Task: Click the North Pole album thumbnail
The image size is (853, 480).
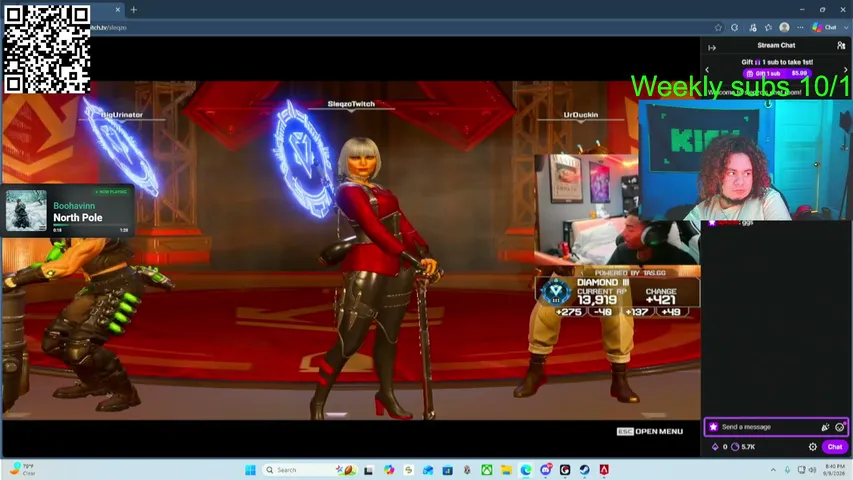Action: pyautogui.click(x=26, y=211)
